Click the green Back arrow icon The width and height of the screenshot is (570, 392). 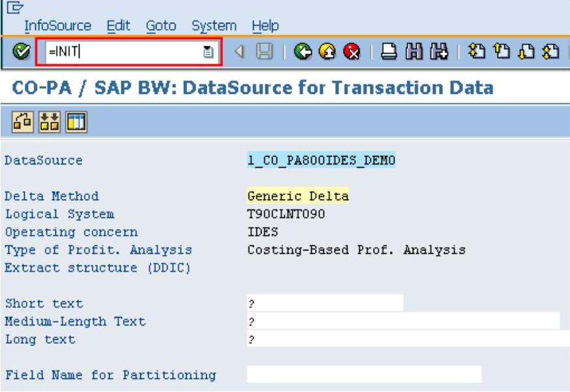pyautogui.click(x=302, y=52)
